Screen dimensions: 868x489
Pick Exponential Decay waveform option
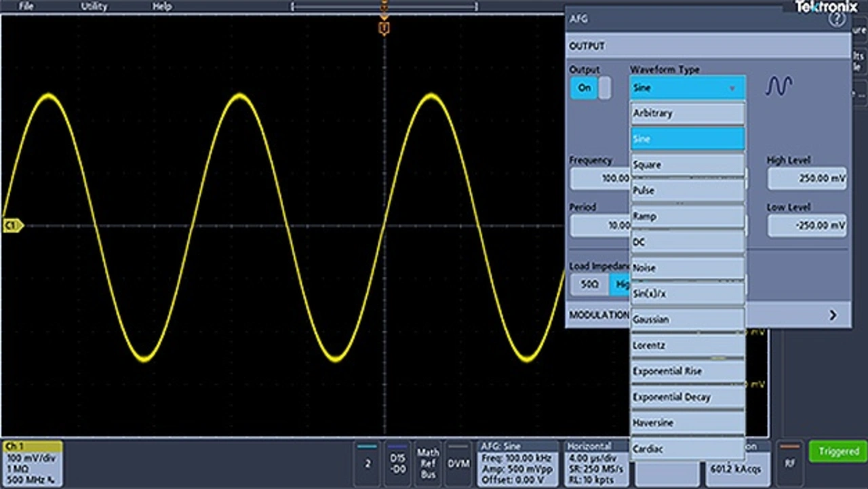pos(687,397)
